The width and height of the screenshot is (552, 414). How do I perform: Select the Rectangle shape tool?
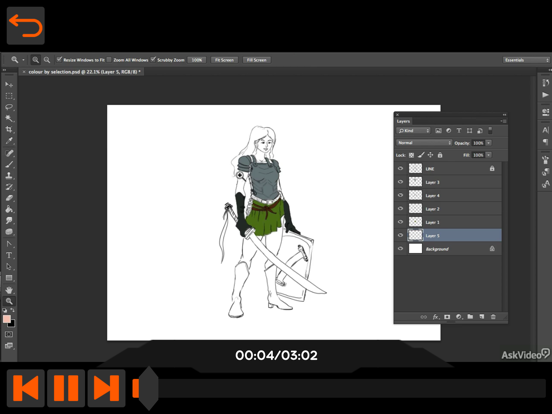[x=9, y=278]
